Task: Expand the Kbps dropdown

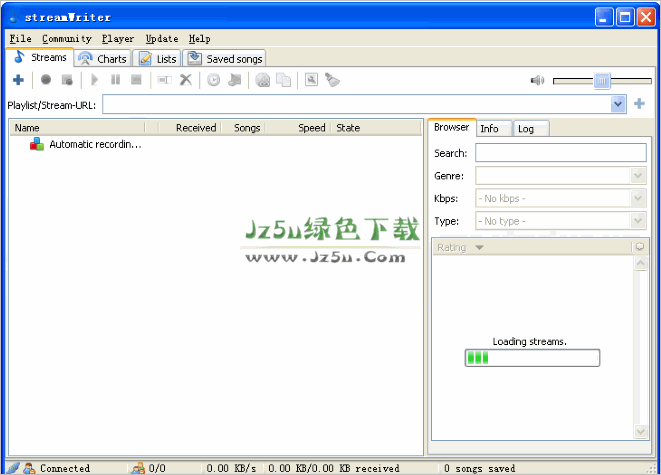Action: (638, 198)
